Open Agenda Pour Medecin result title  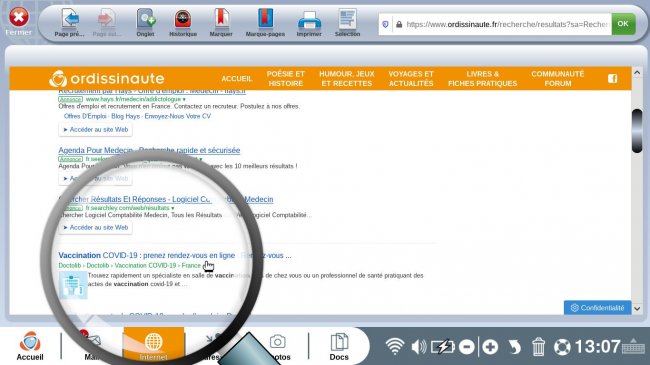(x=149, y=150)
